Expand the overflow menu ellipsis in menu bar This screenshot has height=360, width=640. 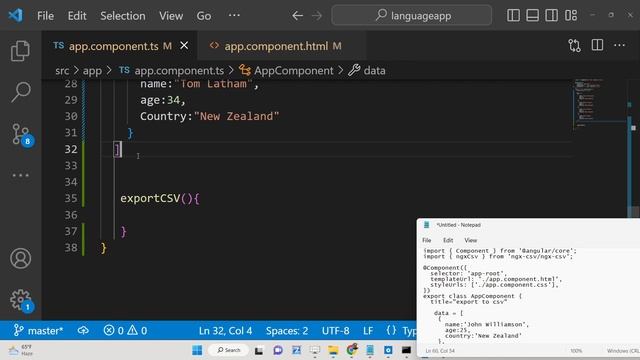point(234,16)
